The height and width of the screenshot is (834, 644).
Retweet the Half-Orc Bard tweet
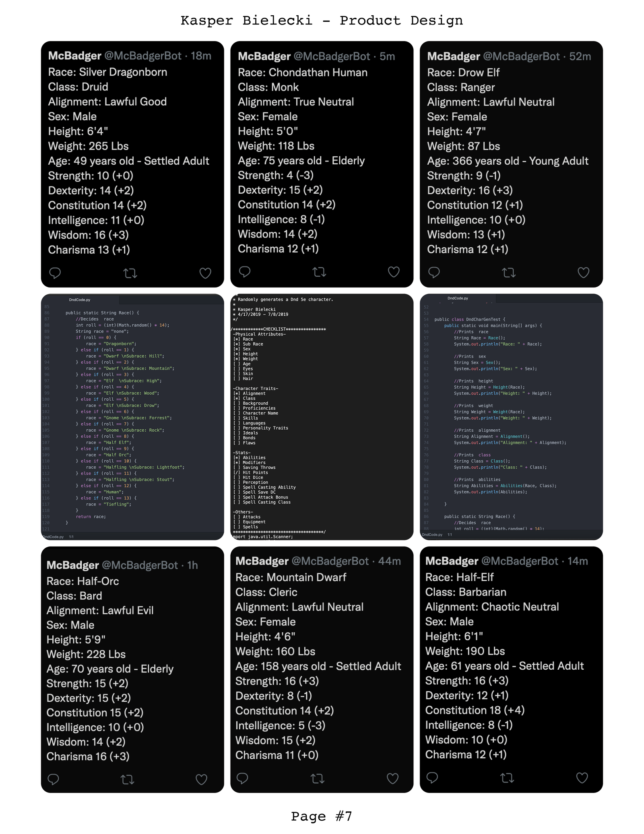coord(128,780)
